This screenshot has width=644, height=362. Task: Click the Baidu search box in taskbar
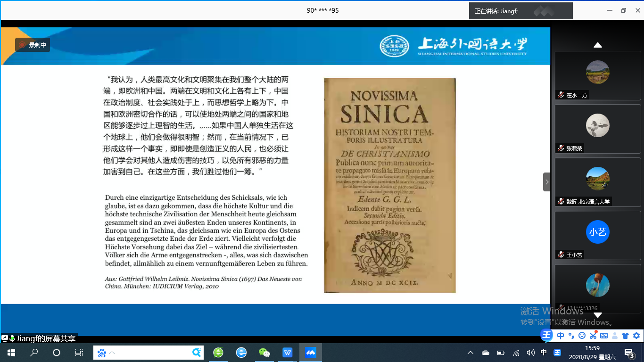[151, 353]
